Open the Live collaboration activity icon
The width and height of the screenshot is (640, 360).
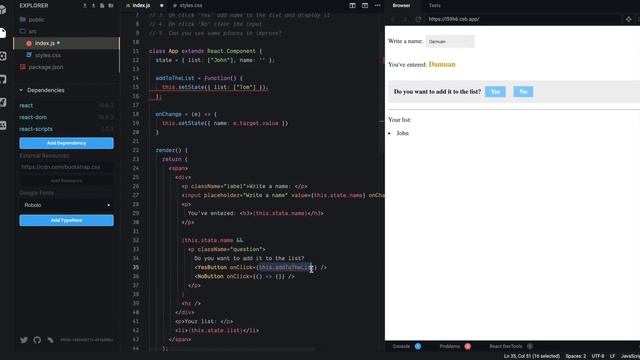tap(3, 125)
